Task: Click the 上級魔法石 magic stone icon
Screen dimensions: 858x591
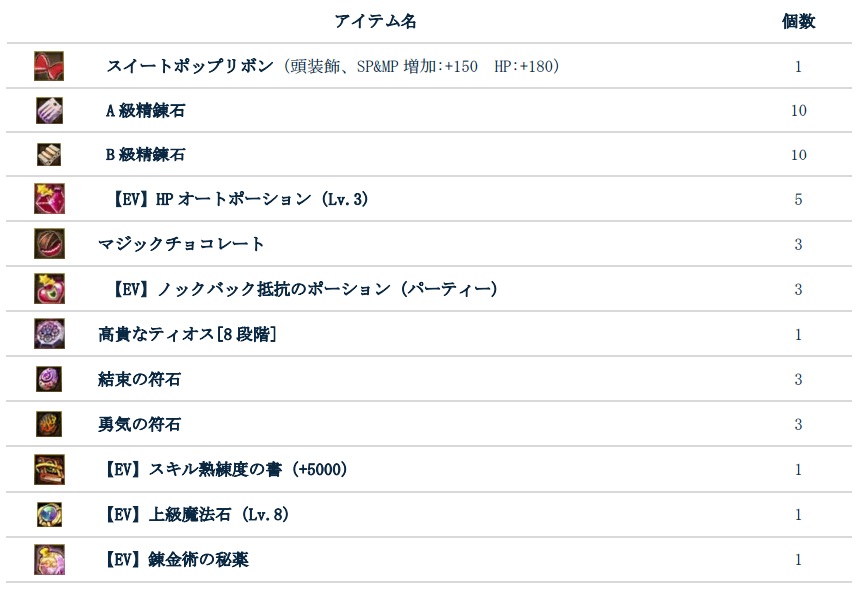Action: pos(49,514)
